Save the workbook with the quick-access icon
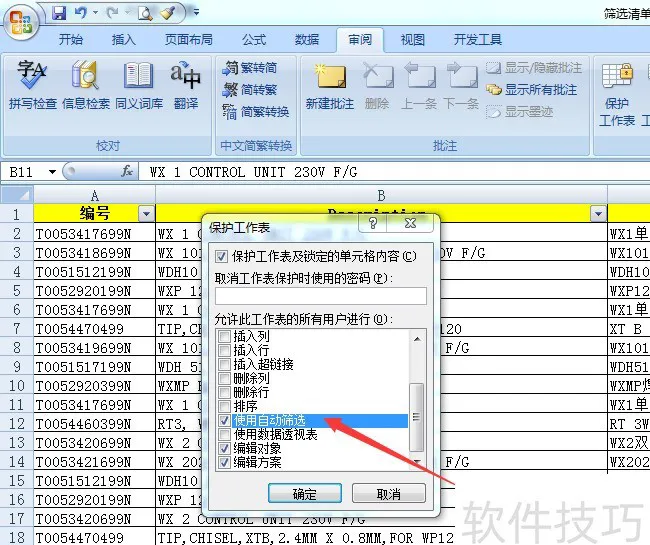Image resolution: width=650 pixels, height=545 pixels. tap(59, 13)
